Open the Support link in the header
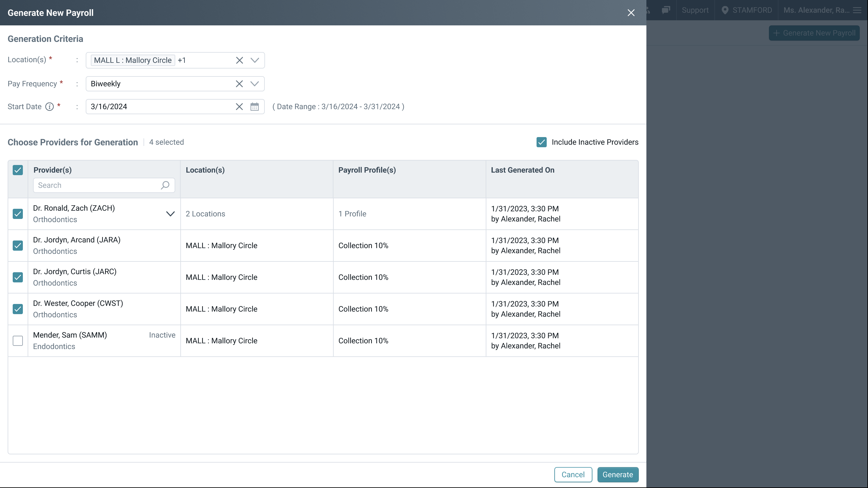868x488 pixels. pyautogui.click(x=695, y=10)
